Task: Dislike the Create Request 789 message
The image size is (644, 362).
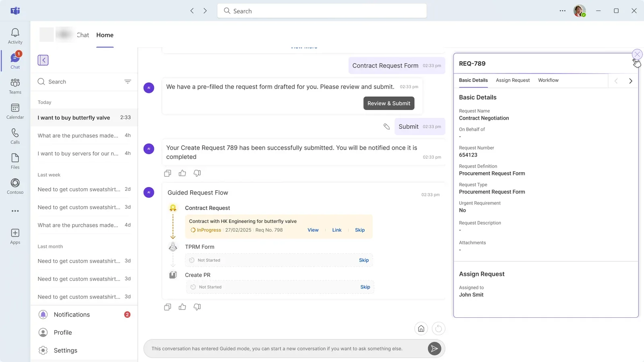Action: coord(197,173)
